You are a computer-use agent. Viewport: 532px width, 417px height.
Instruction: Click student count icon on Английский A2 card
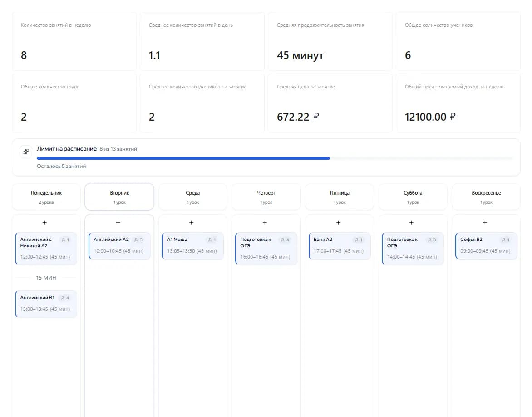click(x=136, y=240)
